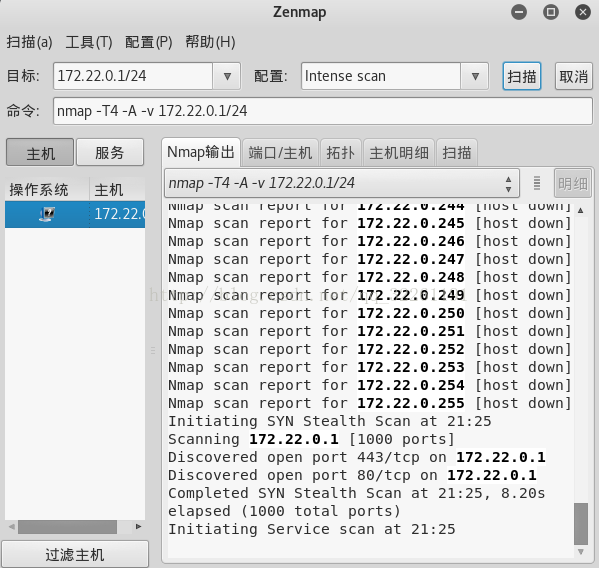Click the 扫描 scan button

(x=521, y=76)
